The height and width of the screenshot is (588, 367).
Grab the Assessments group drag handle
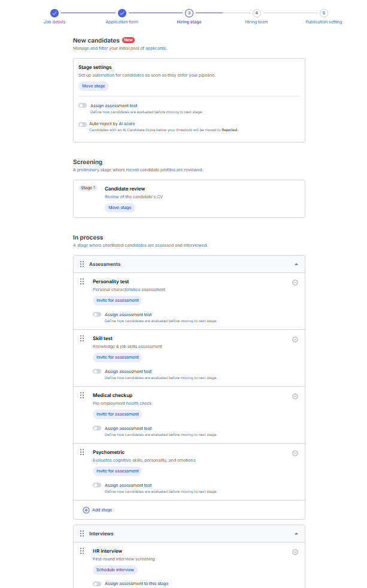(82, 265)
